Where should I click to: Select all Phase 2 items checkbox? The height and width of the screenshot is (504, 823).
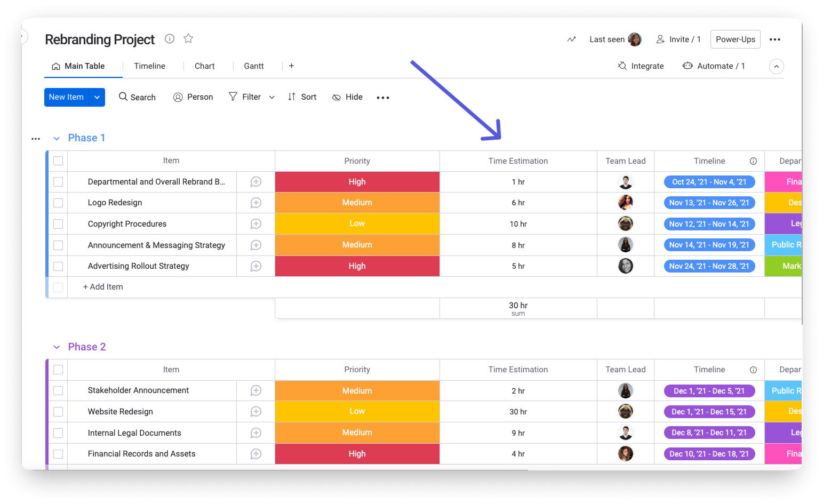58,370
